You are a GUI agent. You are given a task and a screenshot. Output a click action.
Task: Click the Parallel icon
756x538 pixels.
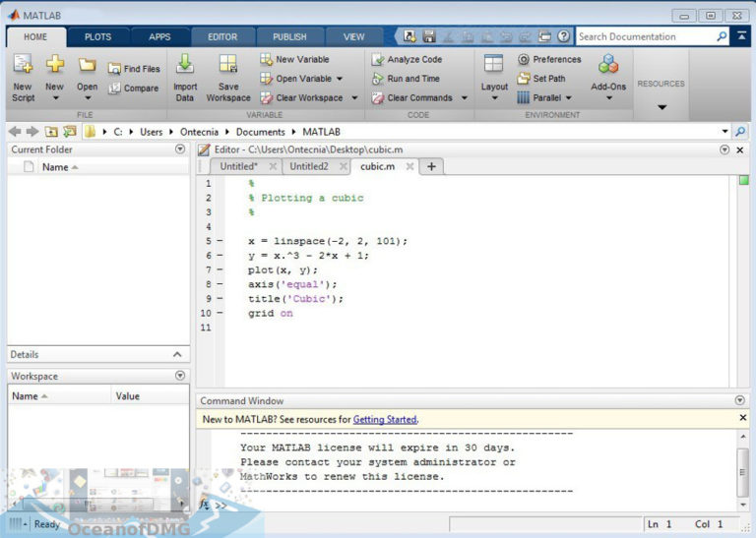pos(523,97)
